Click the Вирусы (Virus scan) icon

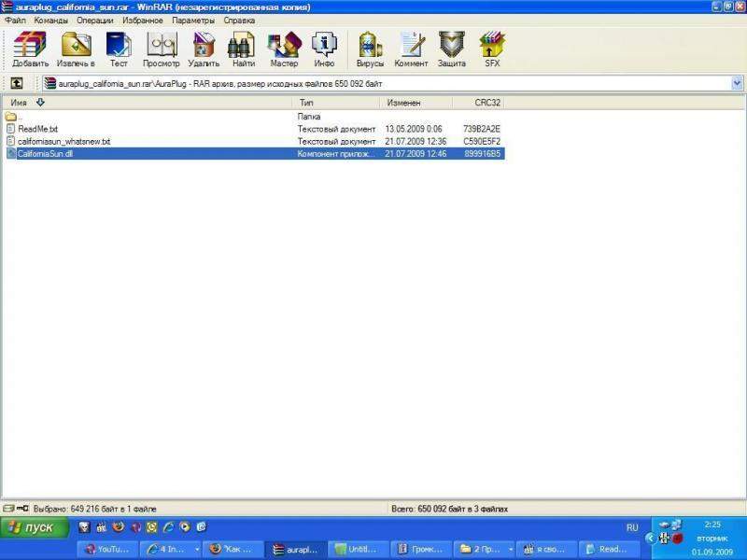coord(370,49)
